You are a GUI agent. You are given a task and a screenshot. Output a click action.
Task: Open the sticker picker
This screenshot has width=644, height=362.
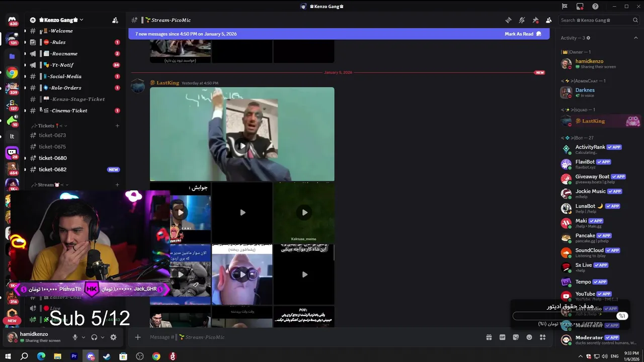[x=516, y=337]
